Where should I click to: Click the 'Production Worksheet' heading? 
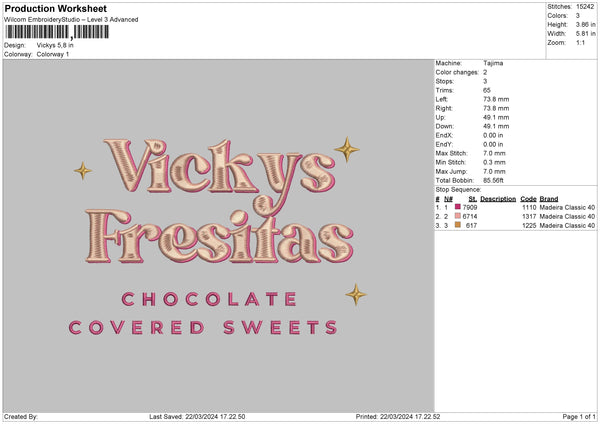click(55, 8)
